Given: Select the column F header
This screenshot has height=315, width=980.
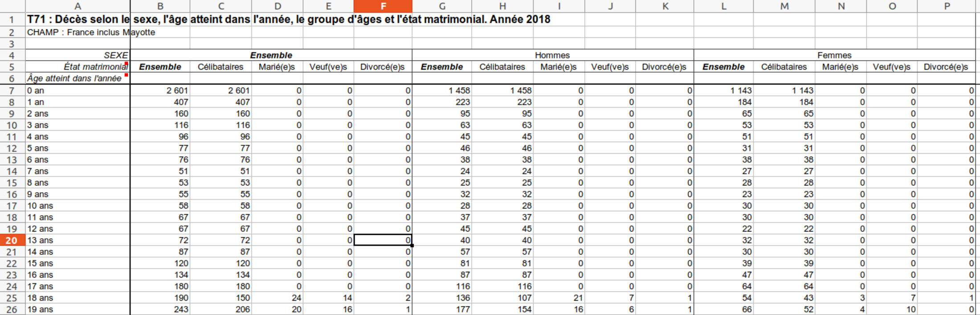Looking at the screenshot, I should 383,6.
